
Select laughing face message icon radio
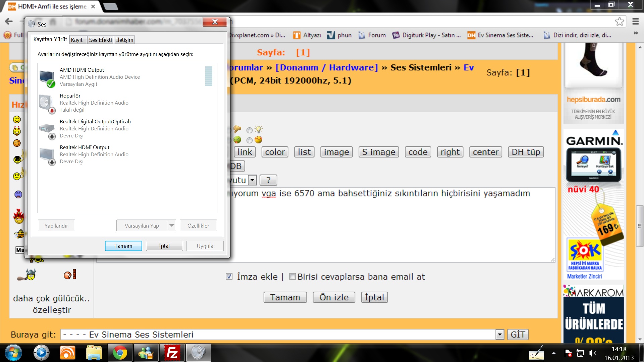(x=250, y=140)
